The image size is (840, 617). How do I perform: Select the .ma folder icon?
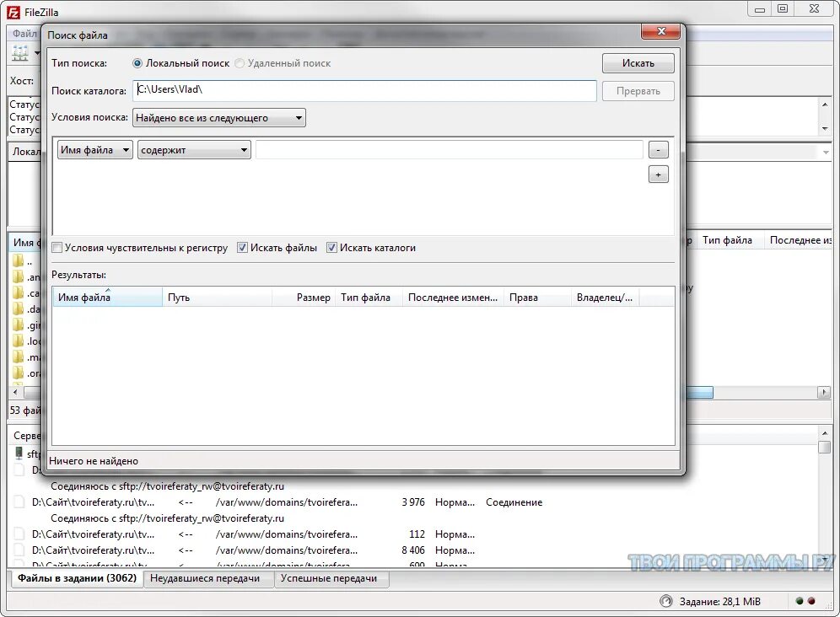point(19,357)
